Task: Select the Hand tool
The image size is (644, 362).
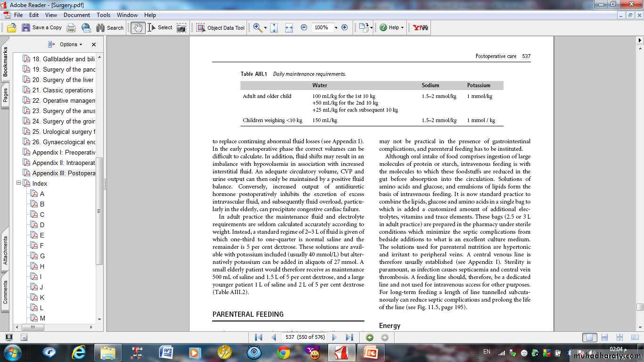Action: [x=138, y=28]
